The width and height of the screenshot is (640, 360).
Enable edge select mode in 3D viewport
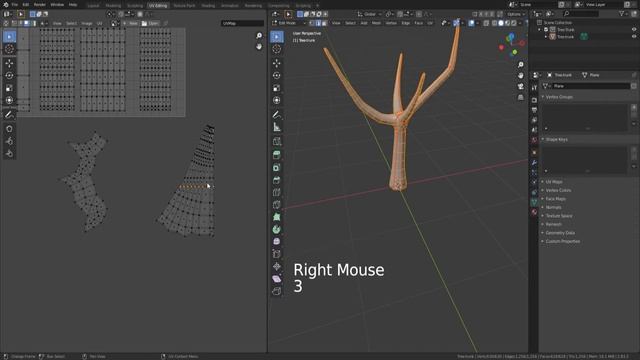point(318,23)
